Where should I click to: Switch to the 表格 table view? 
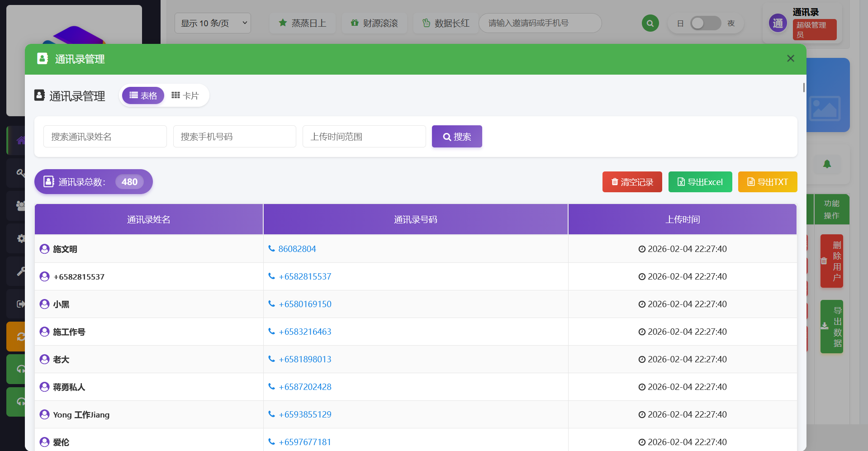143,95
